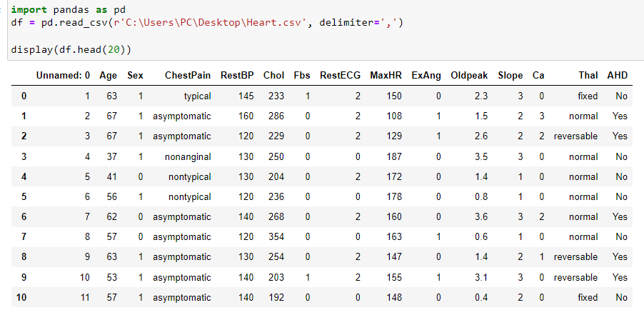644x310 pixels.
Task: Click Thal 'reversable' in row 2
Action: point(576,136)
